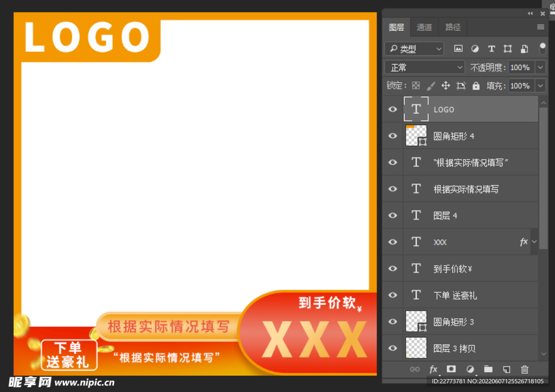Create a new group with the folder icon

tap(488, 369)
